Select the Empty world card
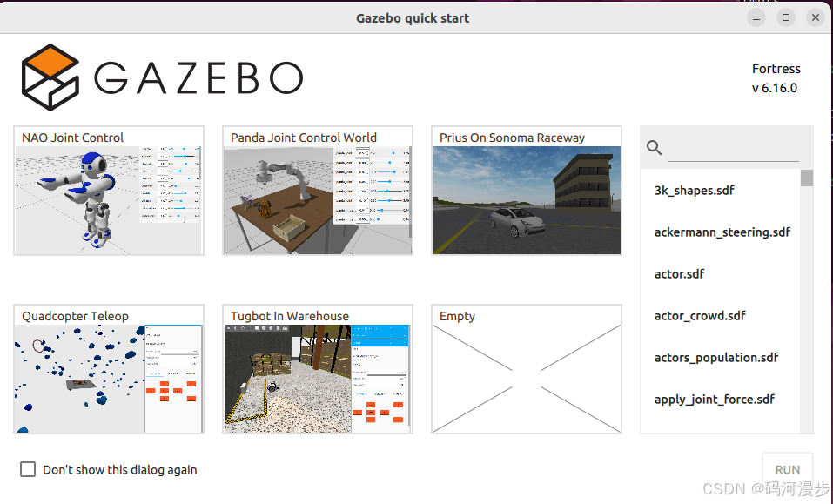 526,369
